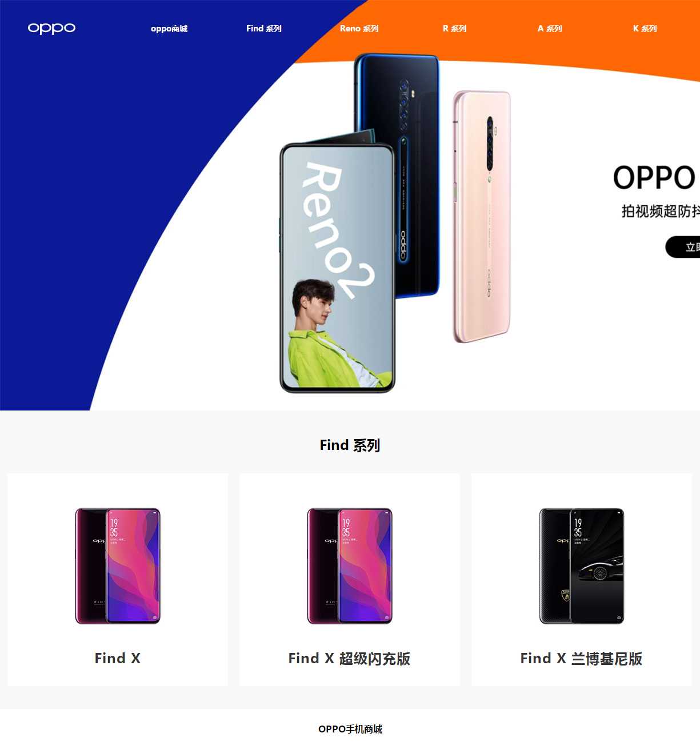Open Find X 超级闪充版 phone image
This screenshot has height=749, width=700.
[x=350, y=565]
